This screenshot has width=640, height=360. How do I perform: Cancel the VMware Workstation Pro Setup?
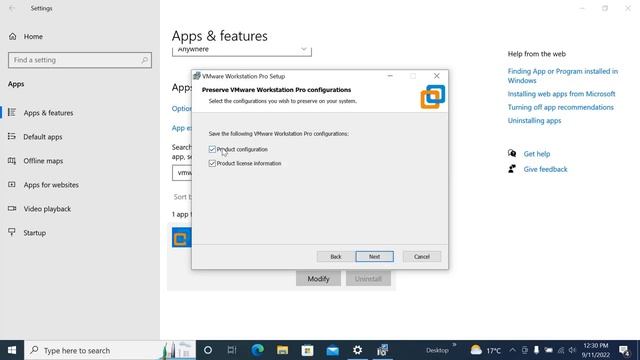pos(422,256)
